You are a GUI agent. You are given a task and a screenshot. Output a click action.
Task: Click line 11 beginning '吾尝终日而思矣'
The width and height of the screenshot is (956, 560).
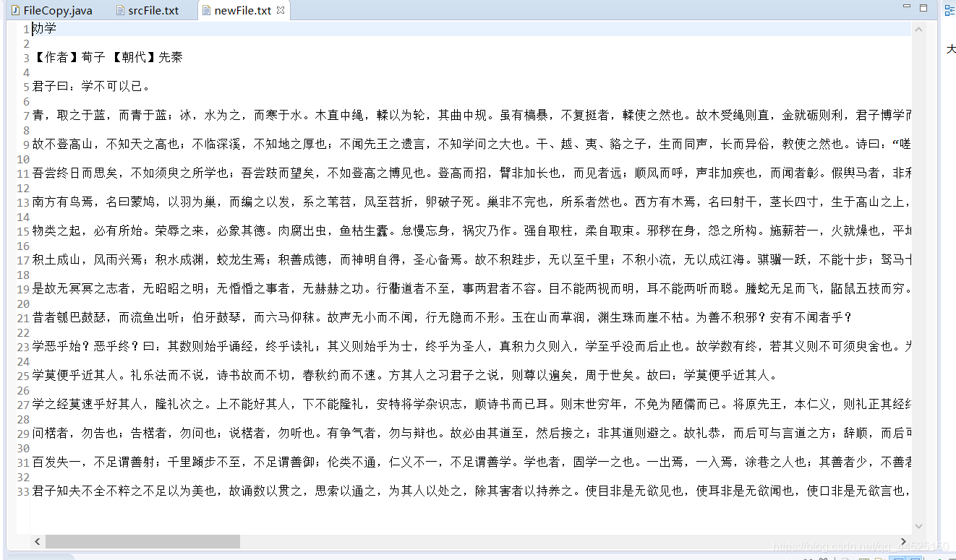[x=471, y=173]
